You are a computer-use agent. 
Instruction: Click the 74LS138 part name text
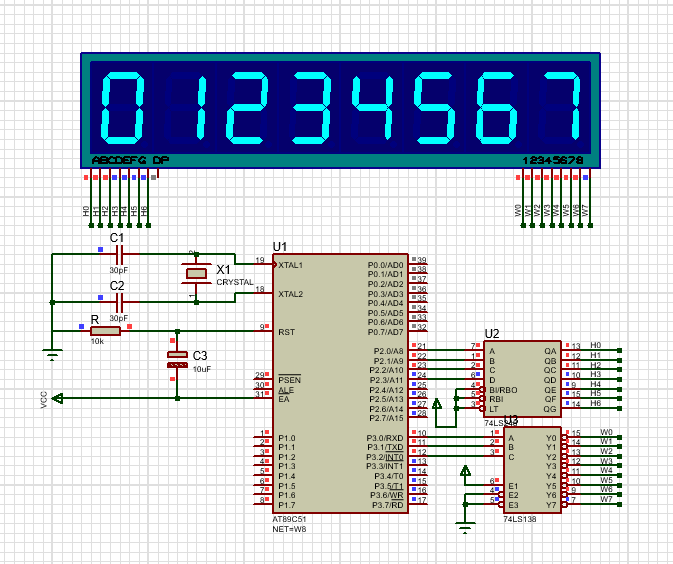pos(520,519)
